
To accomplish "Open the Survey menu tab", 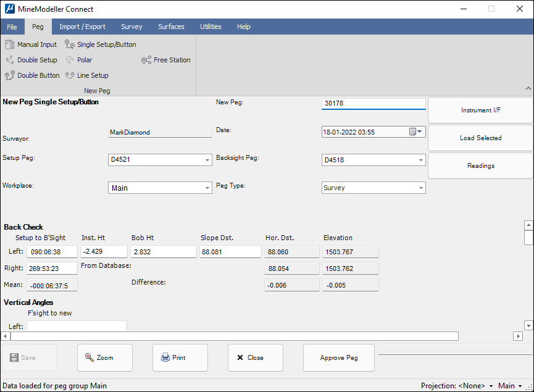I will tap(131, 27).
